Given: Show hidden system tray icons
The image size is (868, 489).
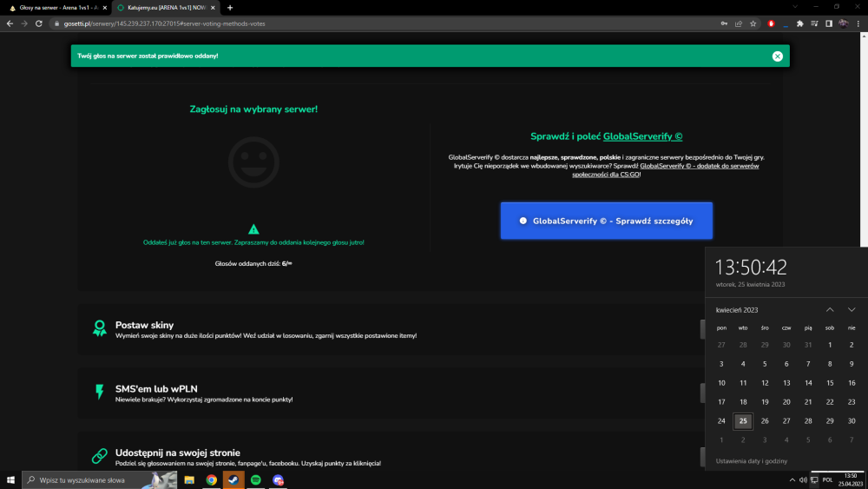Looking at the screenshot, I should coord(792,479).
